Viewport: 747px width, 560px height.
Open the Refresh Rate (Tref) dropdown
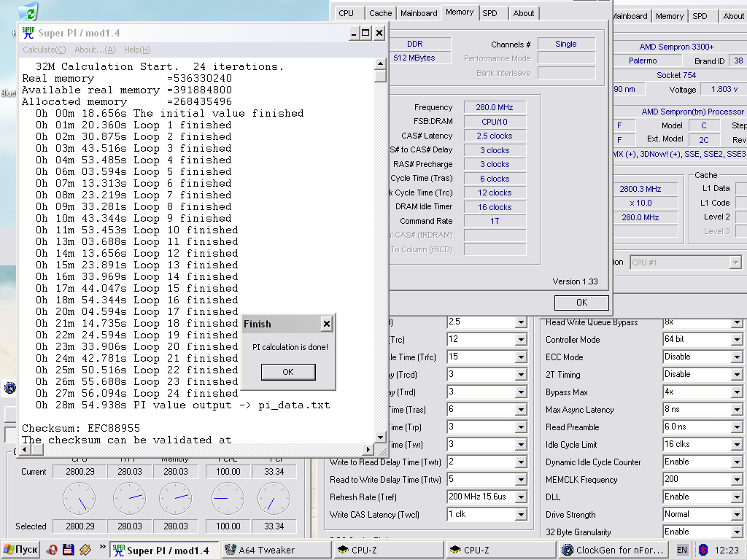521,497
